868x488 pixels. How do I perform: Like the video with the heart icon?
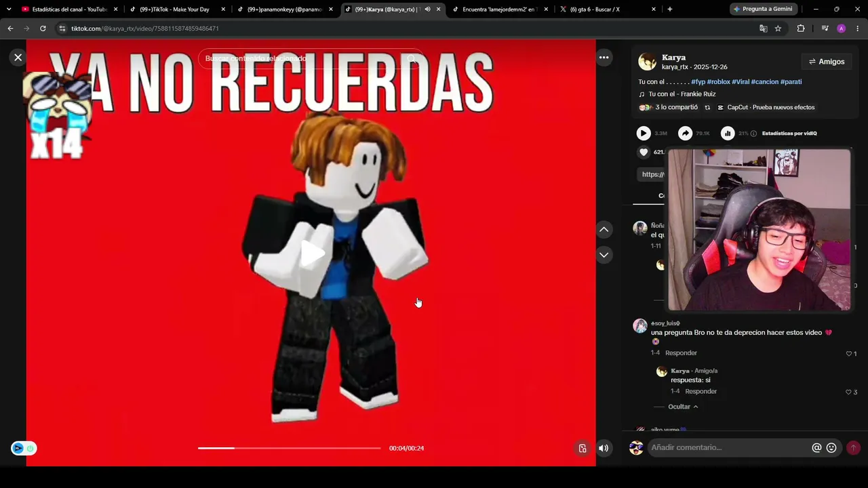tap(644, 152)
